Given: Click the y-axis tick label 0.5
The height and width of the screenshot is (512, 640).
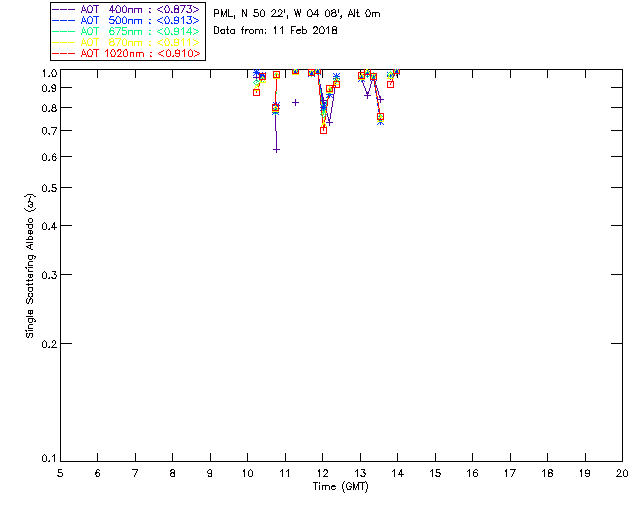Looking at the screenshot, I should click(x=46, y=188).
